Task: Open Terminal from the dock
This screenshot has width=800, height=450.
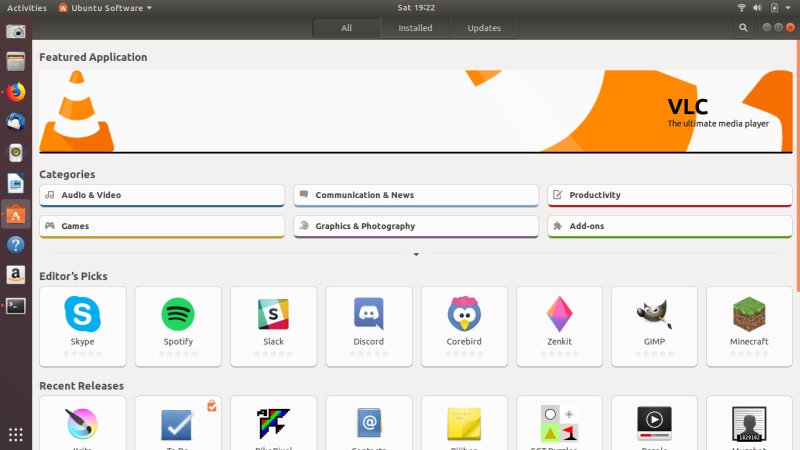Action: point(16,306)
